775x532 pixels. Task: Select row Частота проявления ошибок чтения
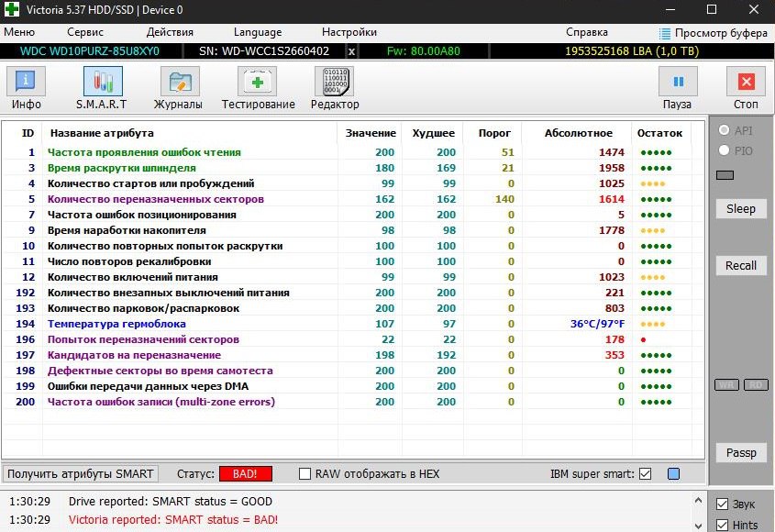353,152
